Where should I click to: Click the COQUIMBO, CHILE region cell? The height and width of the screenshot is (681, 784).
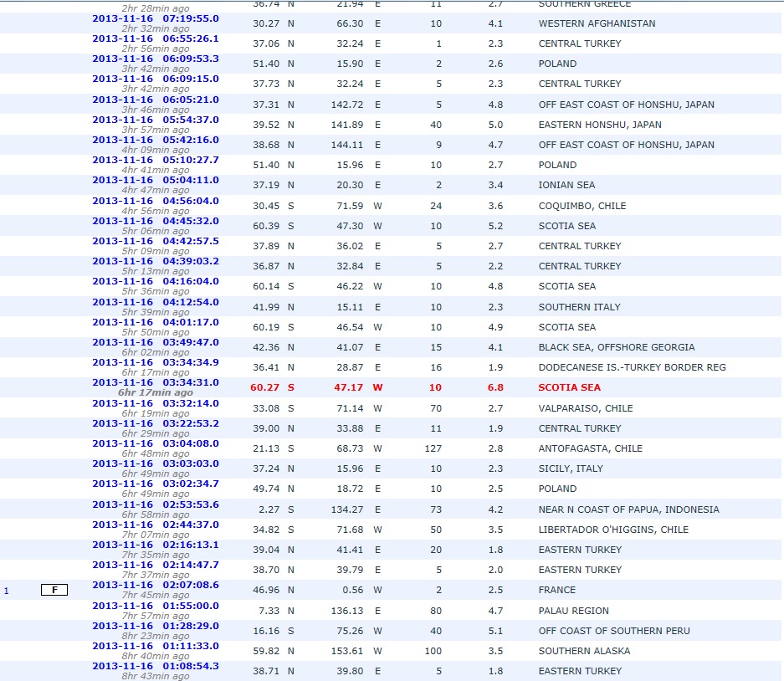pyautogui.click(x=582, y=206)
